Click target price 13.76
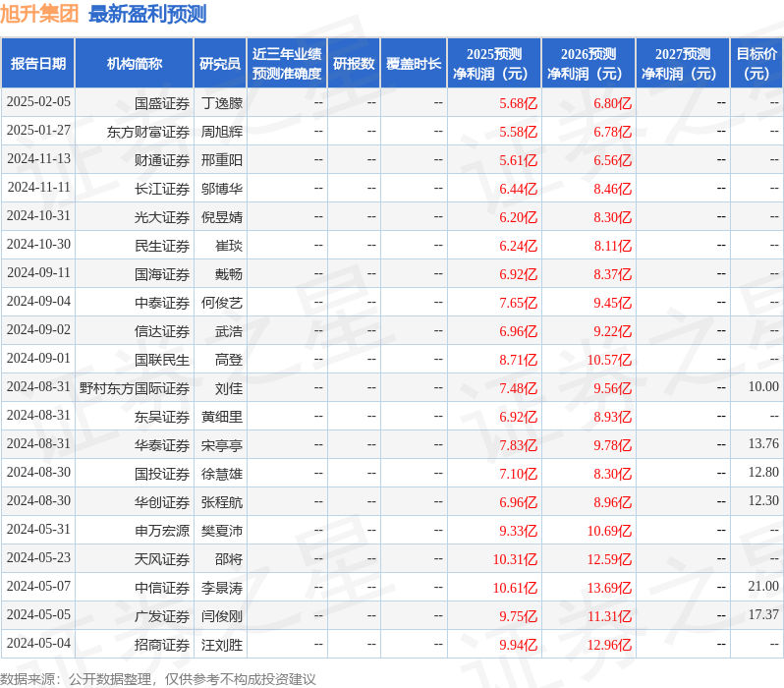784x688 pixels. point(763,444)
